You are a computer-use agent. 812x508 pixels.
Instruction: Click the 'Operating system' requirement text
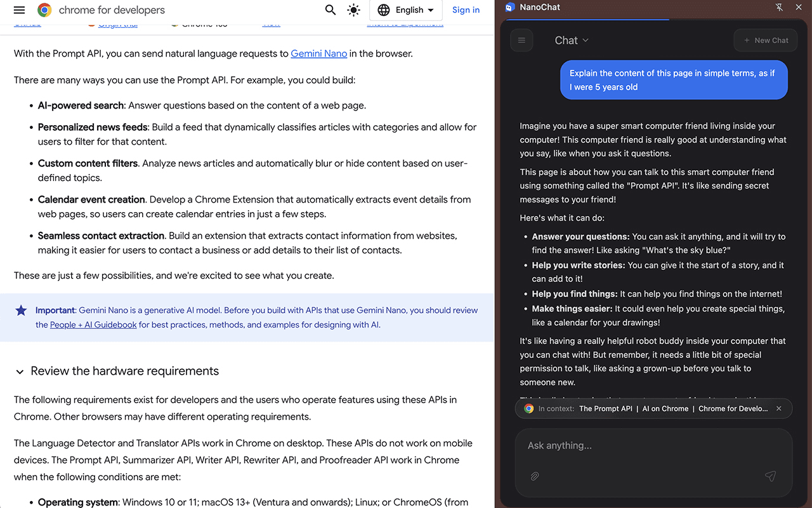(78, 502)
